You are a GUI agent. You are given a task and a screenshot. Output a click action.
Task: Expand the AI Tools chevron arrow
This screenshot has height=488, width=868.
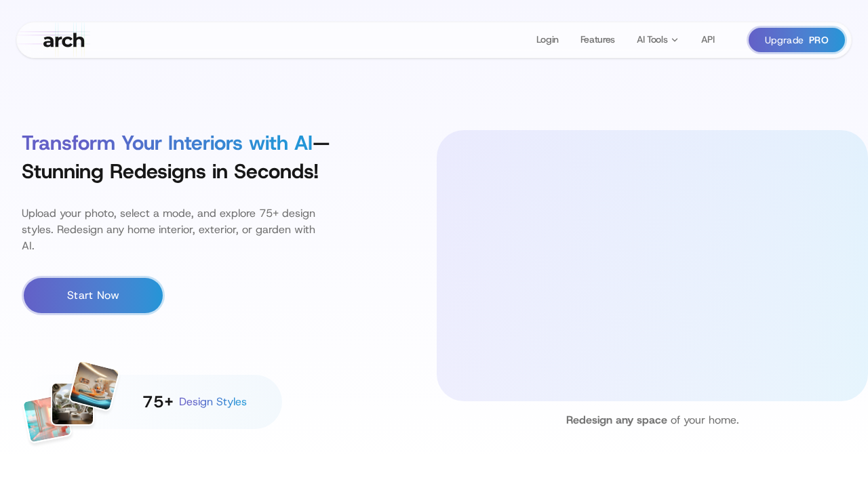(x=675, y=40)
